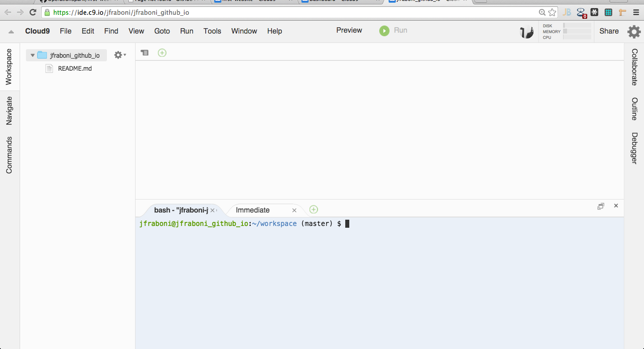Screen dimensions: 644x349
Task: Toggle the Navigate side panel
Action: tap(9, 111)
